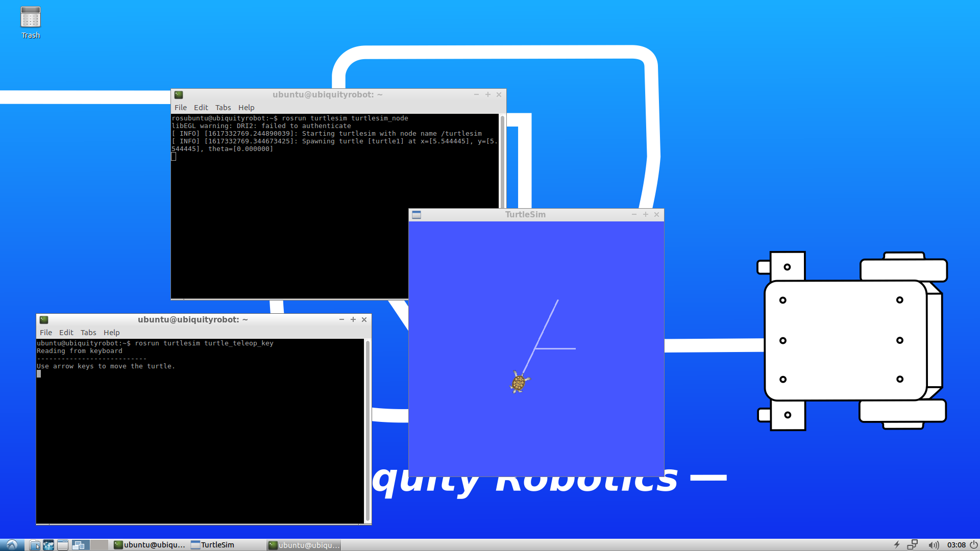Open the Lubuntu start menu button
Viewport: 980px width, 551px height.
tap(12, 545)
